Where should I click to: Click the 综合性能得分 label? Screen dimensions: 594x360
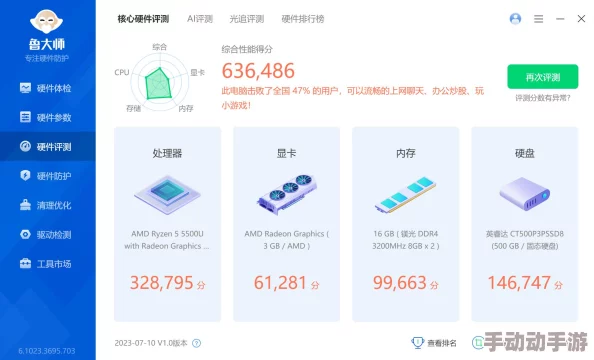pyautogui.click(x=247, y=49)
